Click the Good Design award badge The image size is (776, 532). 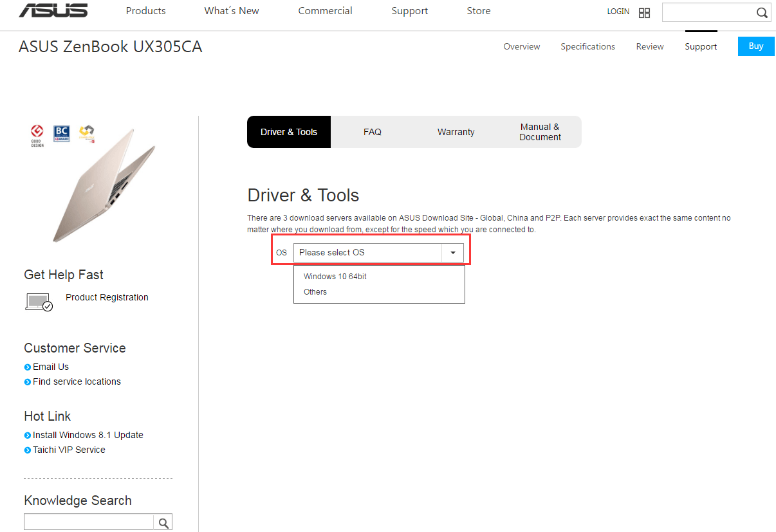37,136
